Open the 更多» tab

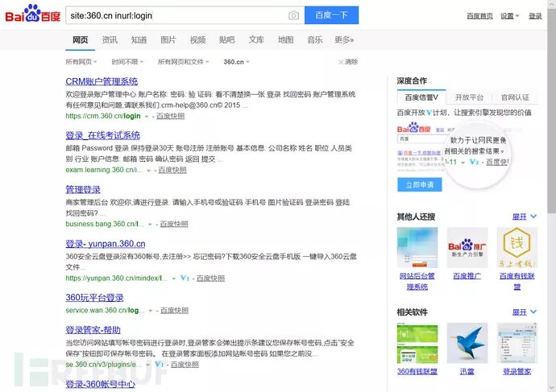click(344, 40)
